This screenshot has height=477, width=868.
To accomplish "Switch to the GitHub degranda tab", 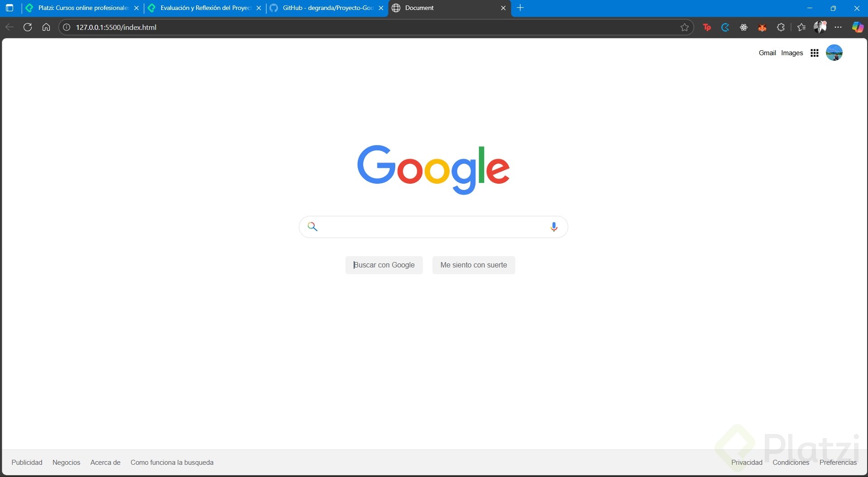I will [x=327, y=8].
